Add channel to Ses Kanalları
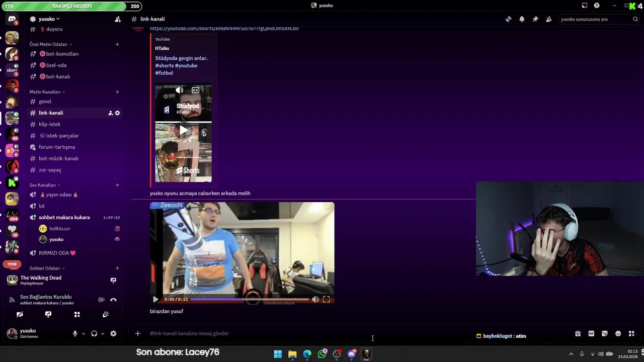The image size is (644, 362). tap(117, 185)
